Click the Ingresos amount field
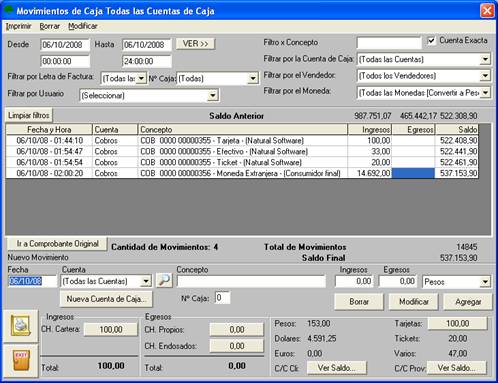498x383 pixels. click(x=354, y=281)
